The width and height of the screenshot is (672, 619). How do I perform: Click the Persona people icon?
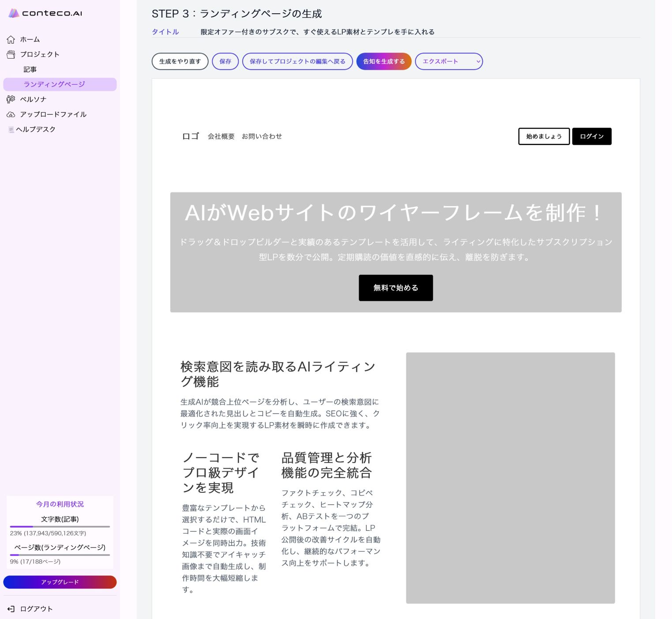click(11, 99)
